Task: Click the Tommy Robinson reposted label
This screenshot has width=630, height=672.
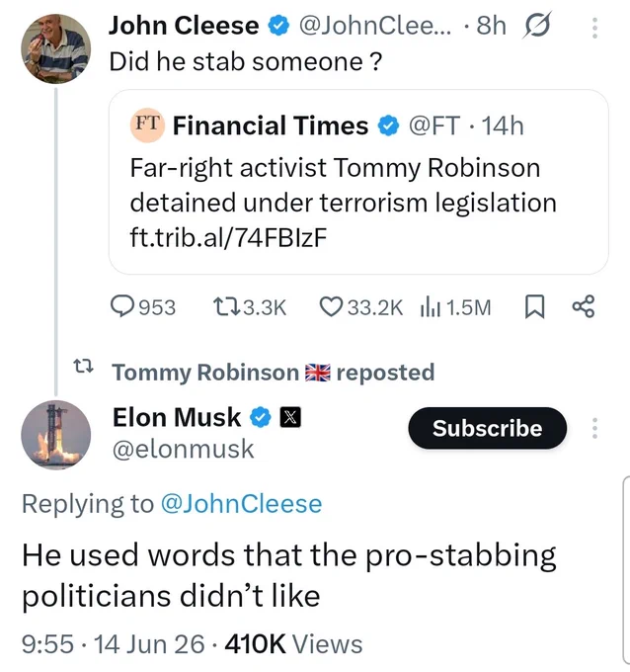Action: 274,372
